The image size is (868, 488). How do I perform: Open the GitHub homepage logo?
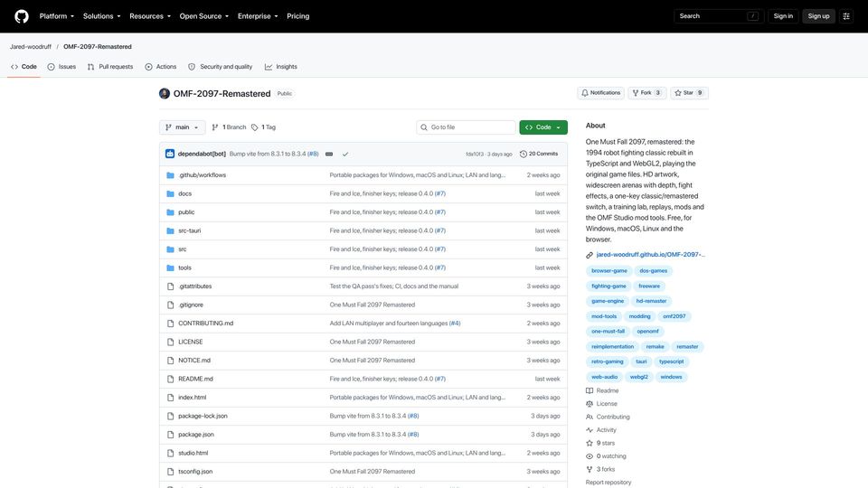pos(22,16)
